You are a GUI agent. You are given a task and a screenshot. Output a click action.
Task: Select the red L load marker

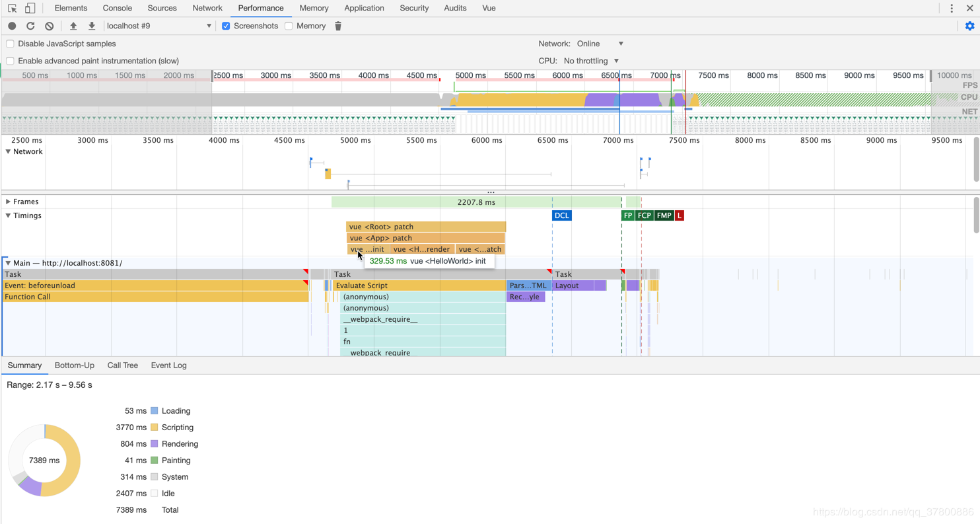coord(680,215)
